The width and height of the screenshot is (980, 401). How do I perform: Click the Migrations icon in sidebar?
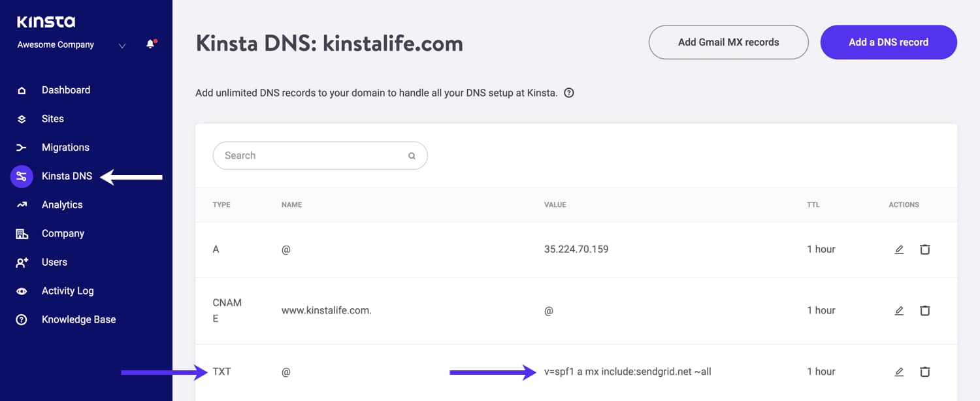(x=22, y=148)
